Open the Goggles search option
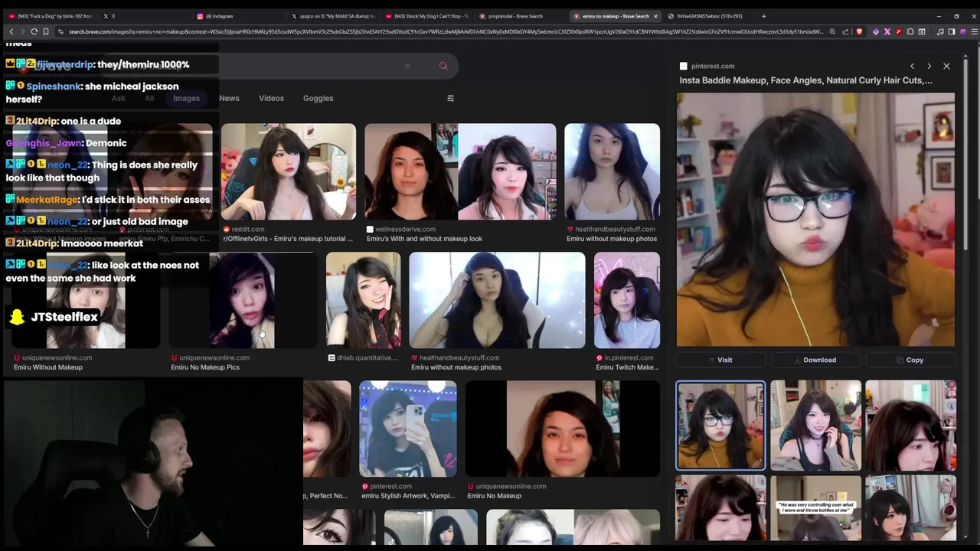Screen dimensions: 980x551 click(318, 98)
